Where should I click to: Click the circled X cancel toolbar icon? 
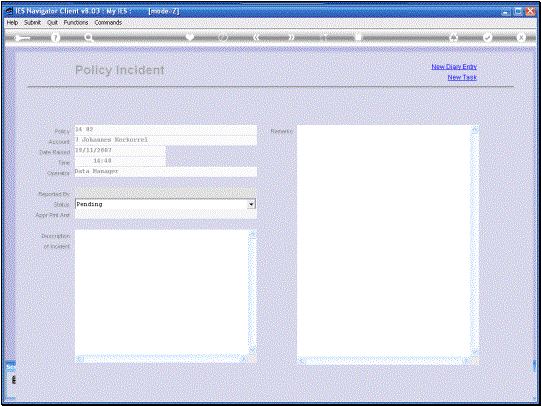(x=521, y=38)
